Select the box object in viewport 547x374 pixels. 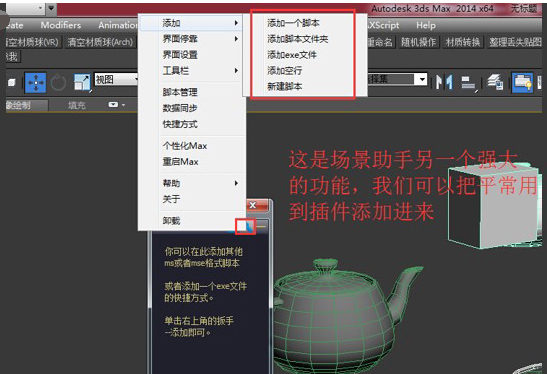pyautogui.click(x=495, y=208)
